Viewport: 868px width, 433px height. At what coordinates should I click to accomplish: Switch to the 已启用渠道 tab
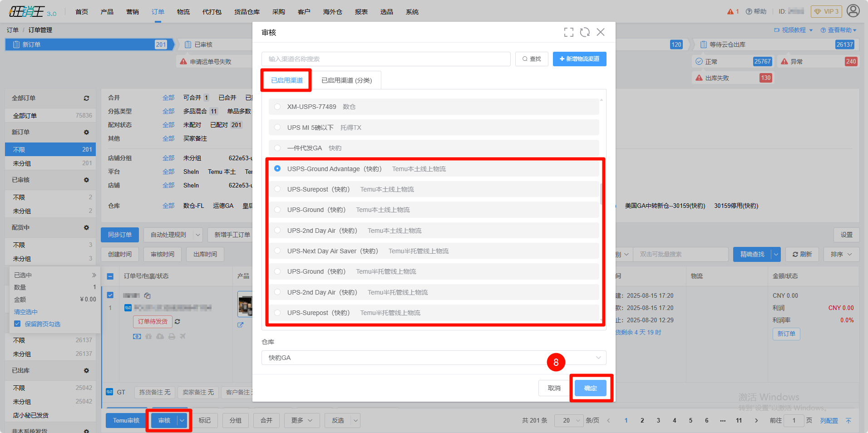pyautogui.click(x=287, y=80)
